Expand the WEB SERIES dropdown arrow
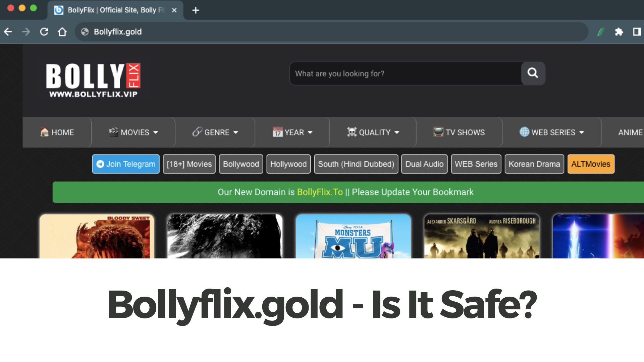This screenshot has width=644, height=362. [x=582, y=132]
